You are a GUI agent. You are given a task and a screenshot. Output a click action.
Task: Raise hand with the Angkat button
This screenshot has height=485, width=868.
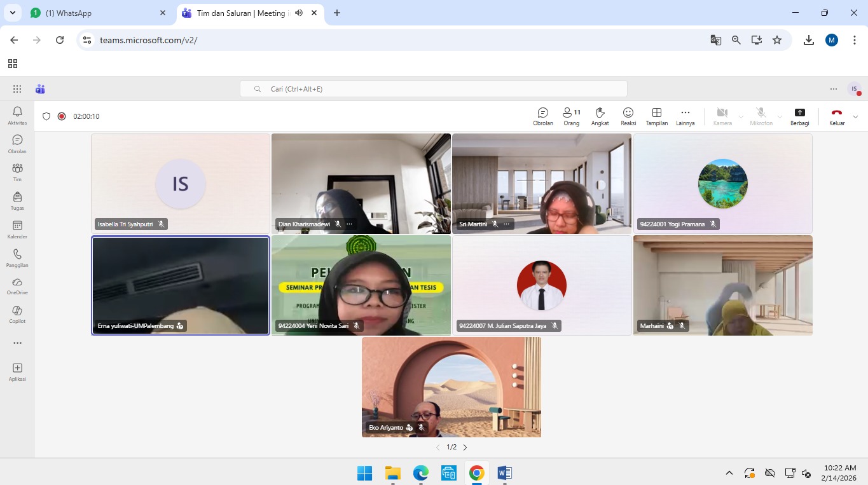(x=600, y=116)
